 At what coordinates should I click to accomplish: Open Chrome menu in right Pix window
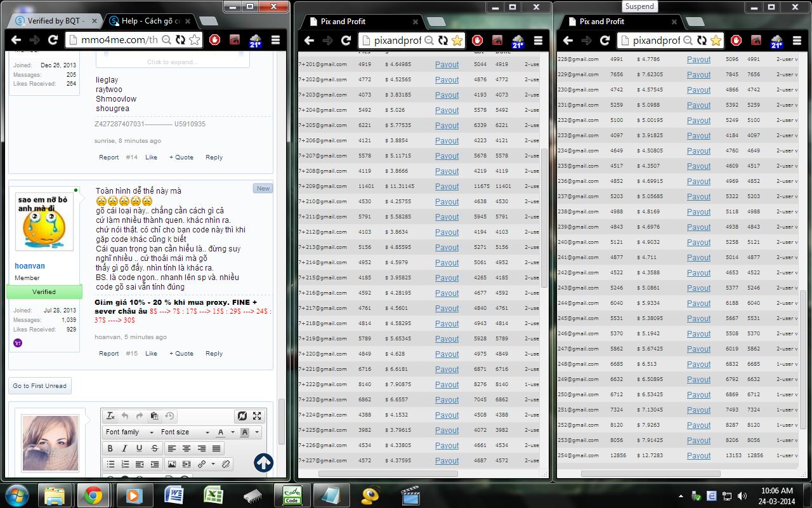[797, 41]
